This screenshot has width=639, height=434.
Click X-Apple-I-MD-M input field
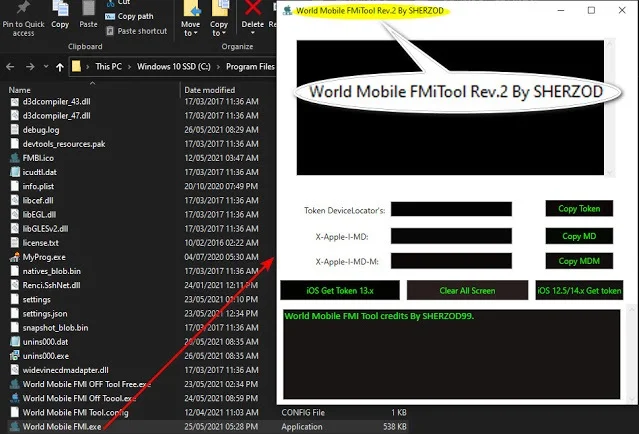[x=451, y=261]
